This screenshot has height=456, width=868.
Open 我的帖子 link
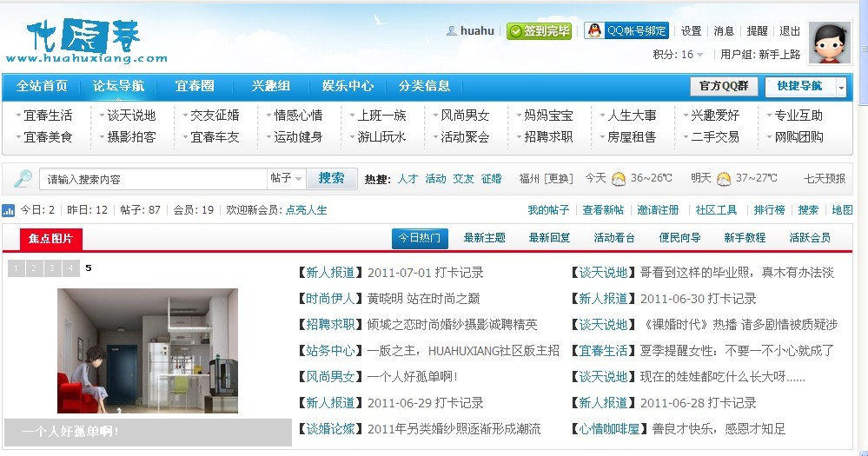point(548,210)
